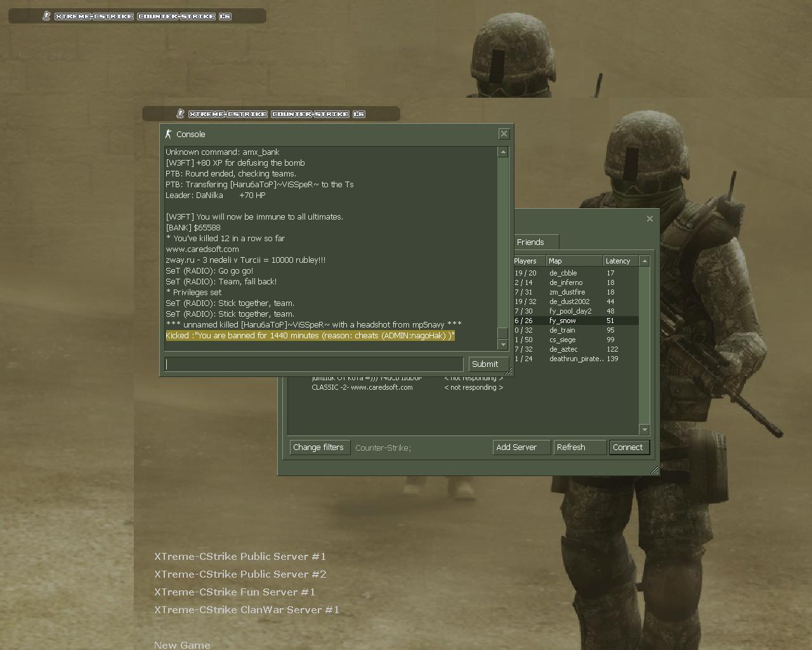Click the Console title figure icon
The image size is (812, 650).
tap(168, 134)
